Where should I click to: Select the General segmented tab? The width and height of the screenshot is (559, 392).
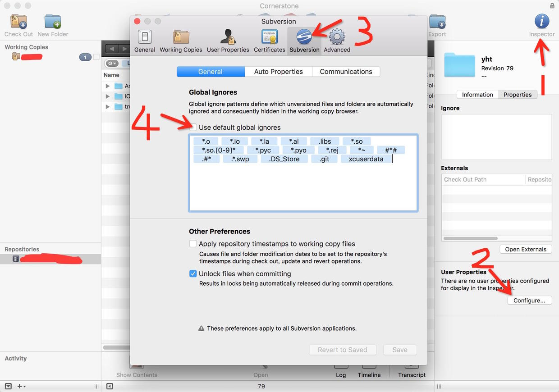(211, 72)
